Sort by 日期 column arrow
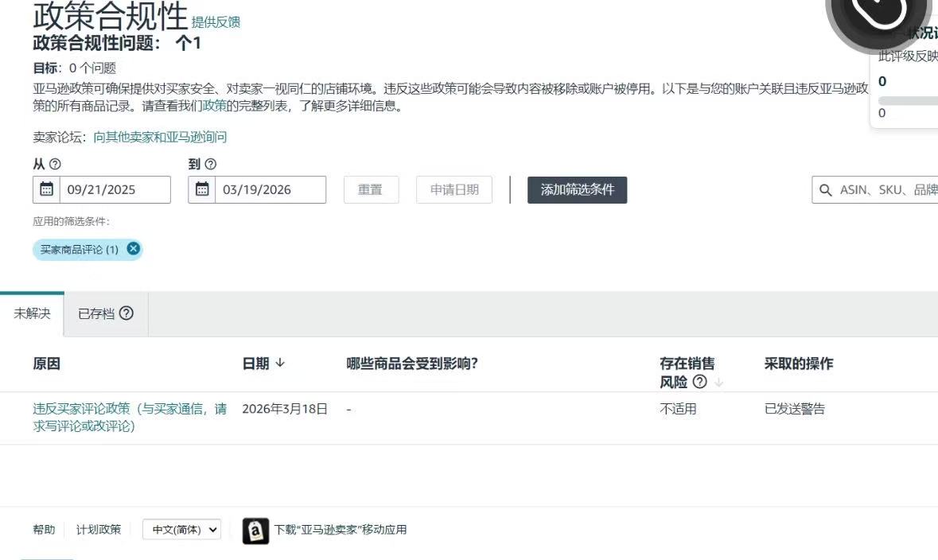This screenshot has height=560, width=938. click(280, 364)
